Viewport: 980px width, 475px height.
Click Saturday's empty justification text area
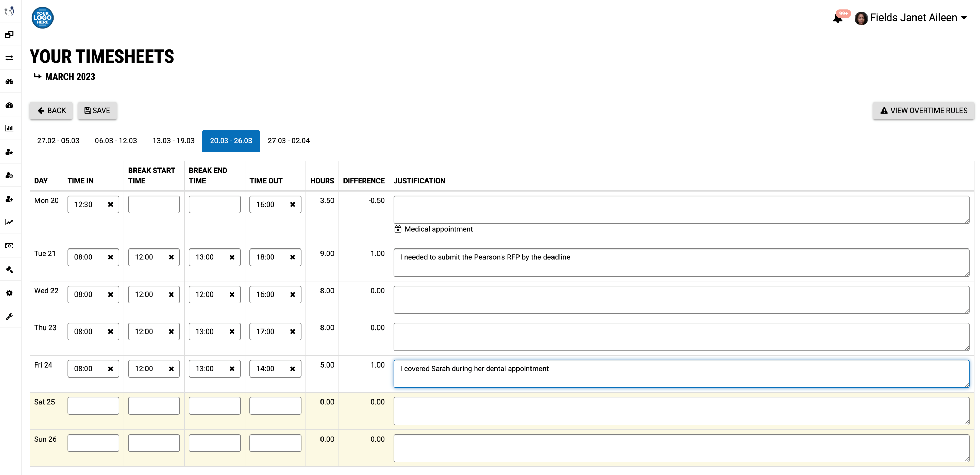(681, 411)
